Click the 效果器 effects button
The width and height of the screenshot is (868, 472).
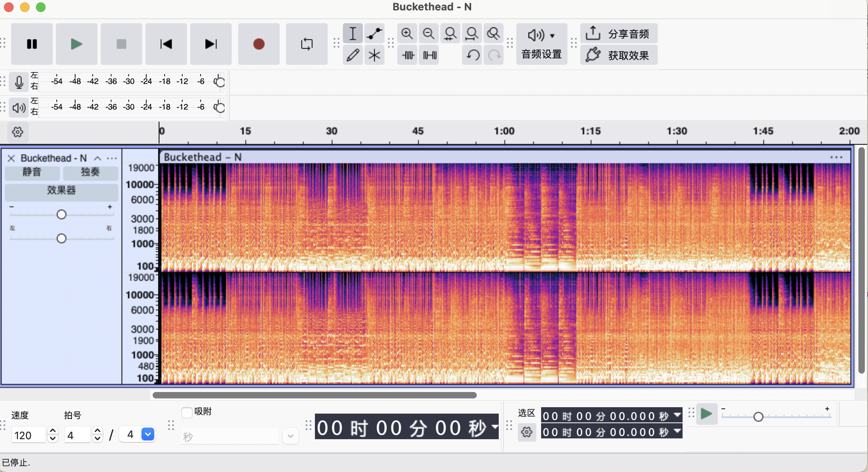pos(61,190)
